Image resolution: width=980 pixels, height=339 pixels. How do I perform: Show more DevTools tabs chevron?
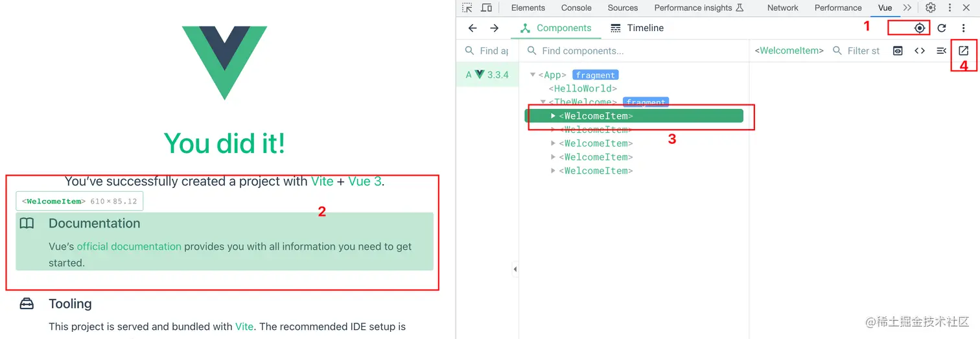coord(907,8)
